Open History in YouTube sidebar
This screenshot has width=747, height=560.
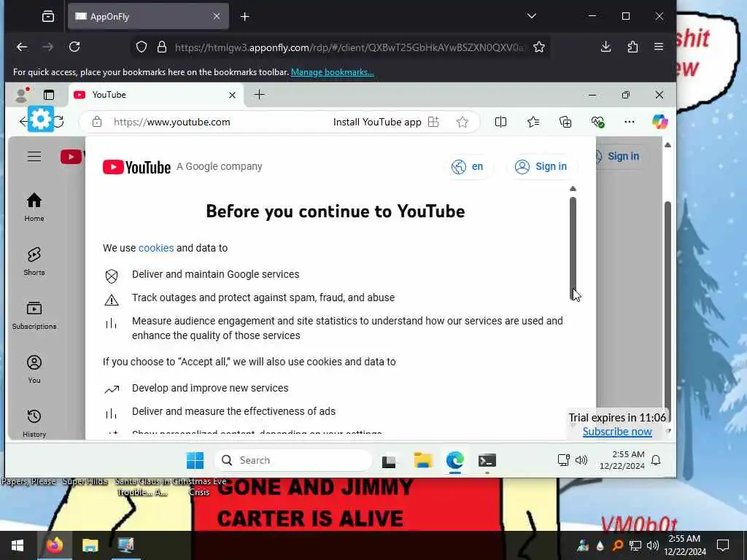pyautogui.click(x=34, y=423)
